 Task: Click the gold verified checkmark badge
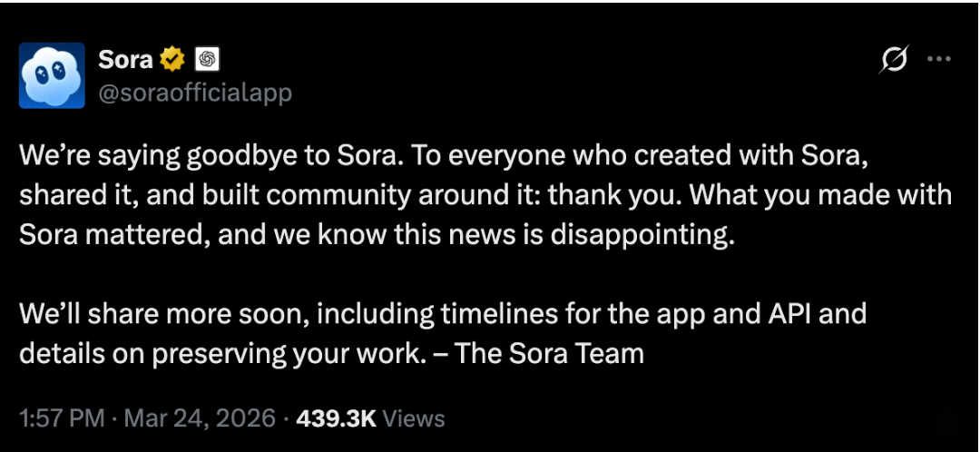pos(172,60)
